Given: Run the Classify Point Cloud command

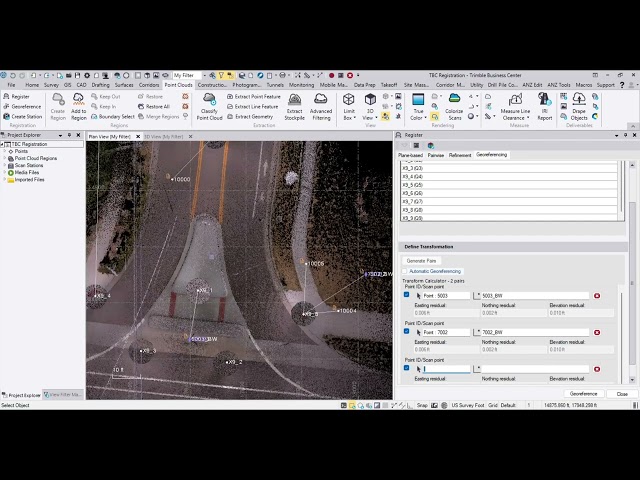Looking at the screenshot, I should click(x=209, y=107).
